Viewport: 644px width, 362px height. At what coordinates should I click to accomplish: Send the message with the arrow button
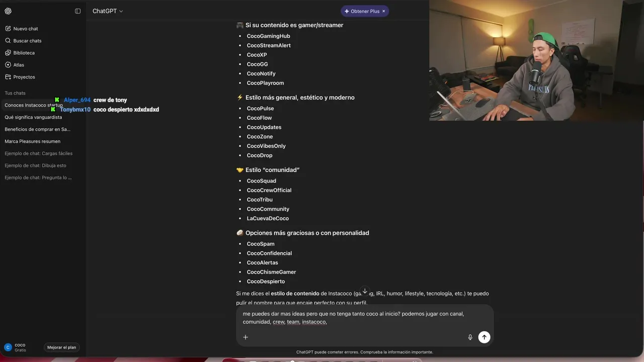point(484,337)
